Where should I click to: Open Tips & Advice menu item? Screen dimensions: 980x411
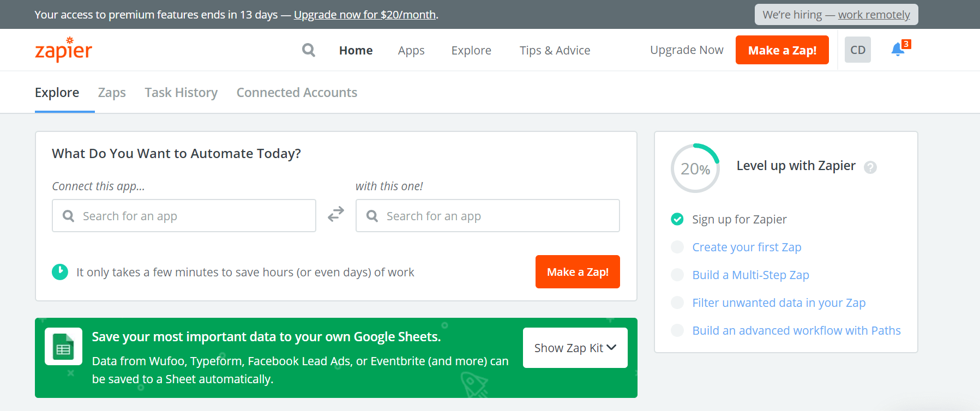[x=555, y=50]
